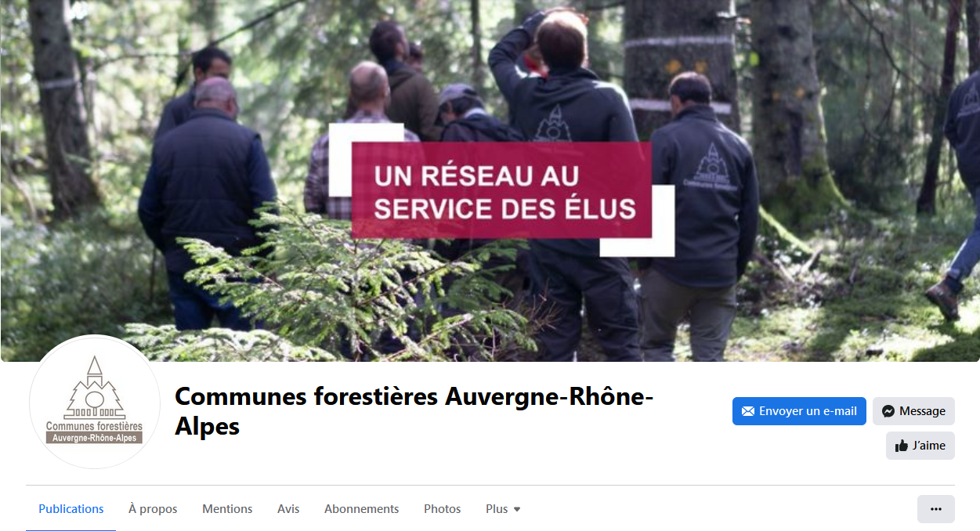Image resolution: width=980 pixels, height=531 pixels.
Task: Click the envelope icon on the e-mail button
Action: coord(747,411)
